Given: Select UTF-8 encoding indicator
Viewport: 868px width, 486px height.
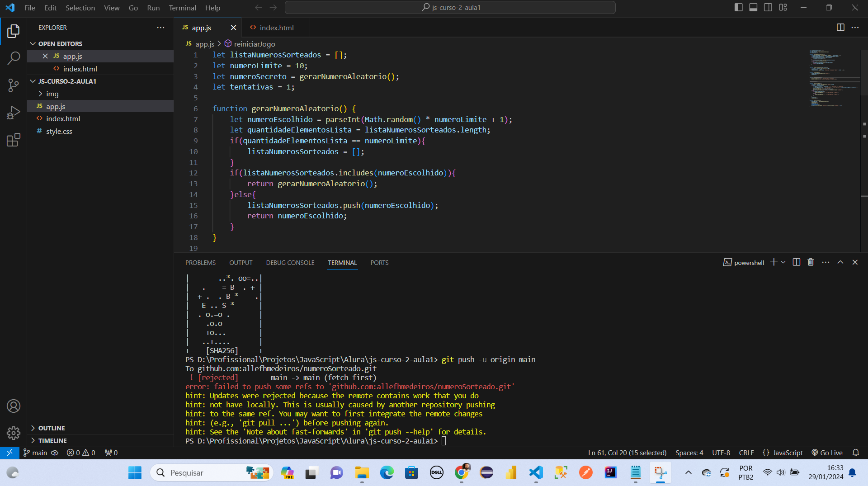Looking at the screenshot, I should 721,453.
